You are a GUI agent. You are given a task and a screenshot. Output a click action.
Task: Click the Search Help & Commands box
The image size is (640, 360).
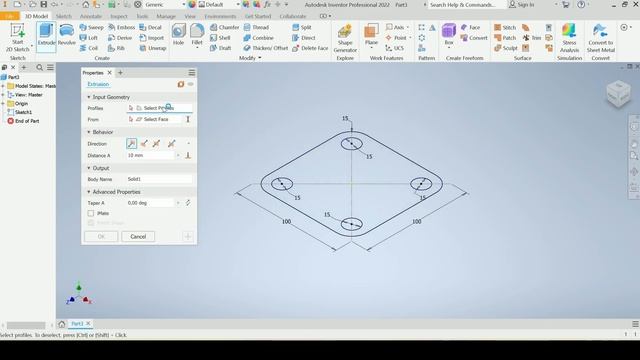tap(462, 4)
